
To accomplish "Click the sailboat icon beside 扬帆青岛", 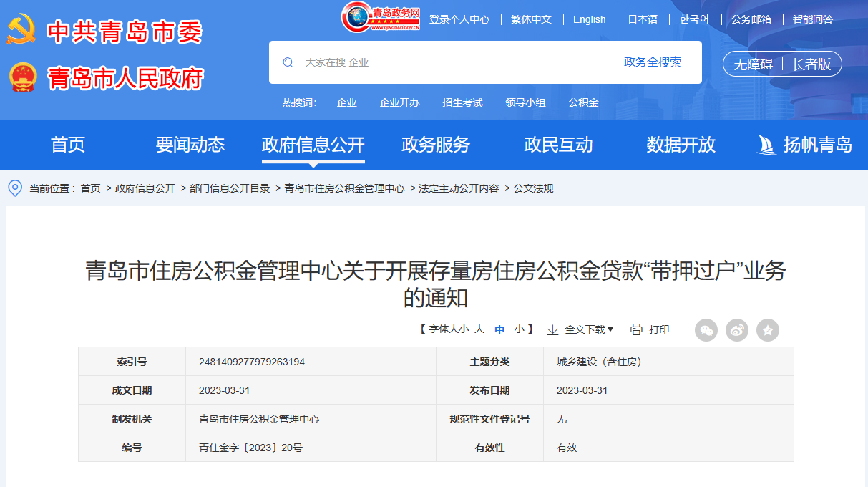I will click(766, 145).
